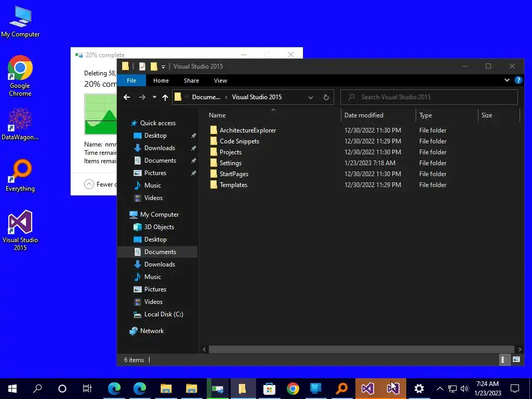Open Settings gear in the taskbar
Screen dimensions: 532x399
click(419, 389)
